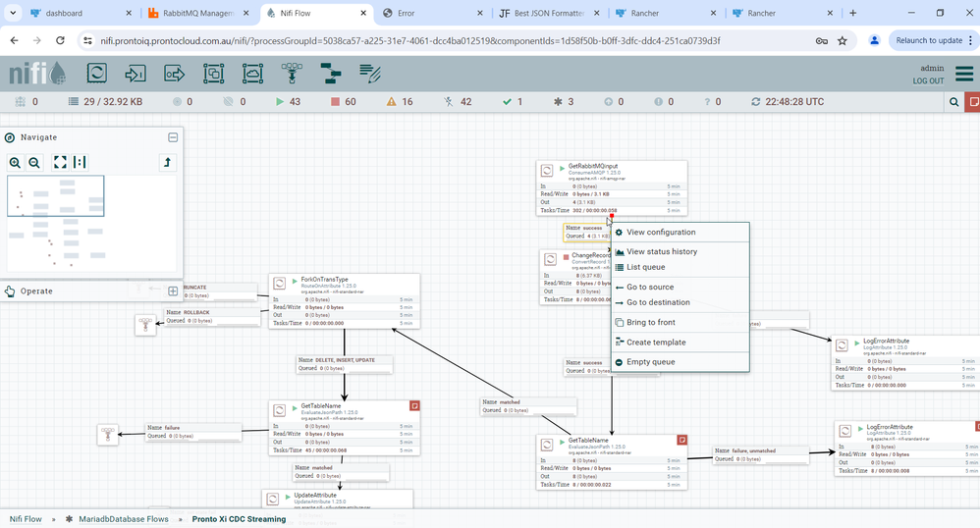Set actual size zoom in Navigate panel
The width and height of the screenshot is (980, 528).
coord(80,163)
